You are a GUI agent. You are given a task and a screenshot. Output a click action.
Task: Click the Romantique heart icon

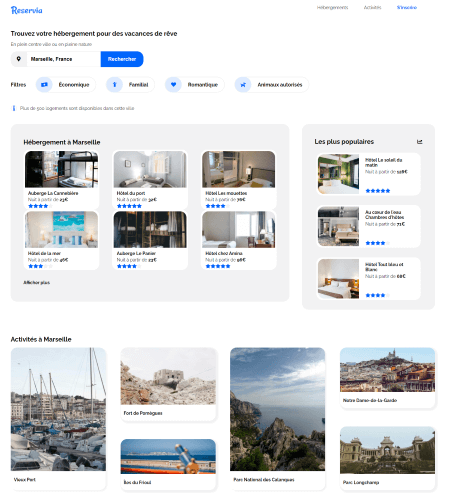pos(173,85)
